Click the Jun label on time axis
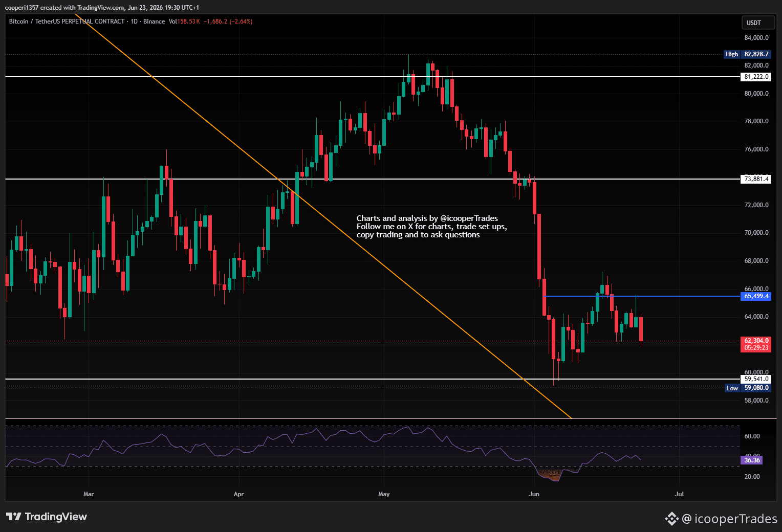This screenshot has width=782, height=532. pyautogui.click(x=534, y=494)
